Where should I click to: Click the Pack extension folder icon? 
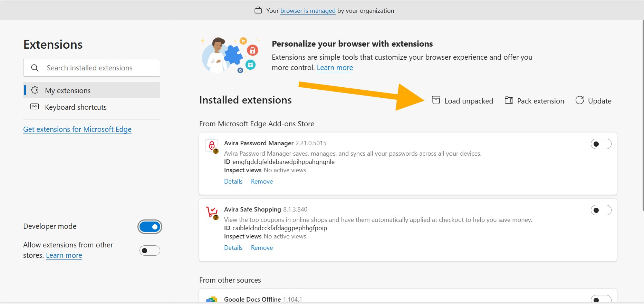click(x=509, y=100)
